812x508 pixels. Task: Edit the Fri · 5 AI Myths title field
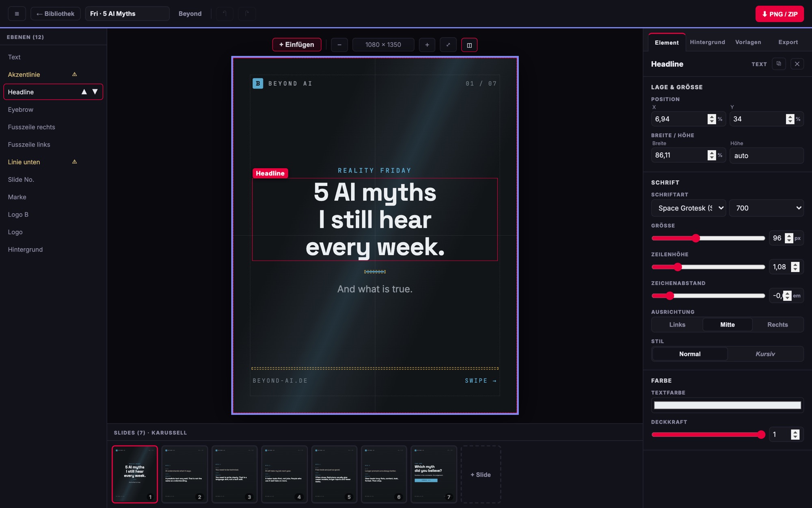127,14
